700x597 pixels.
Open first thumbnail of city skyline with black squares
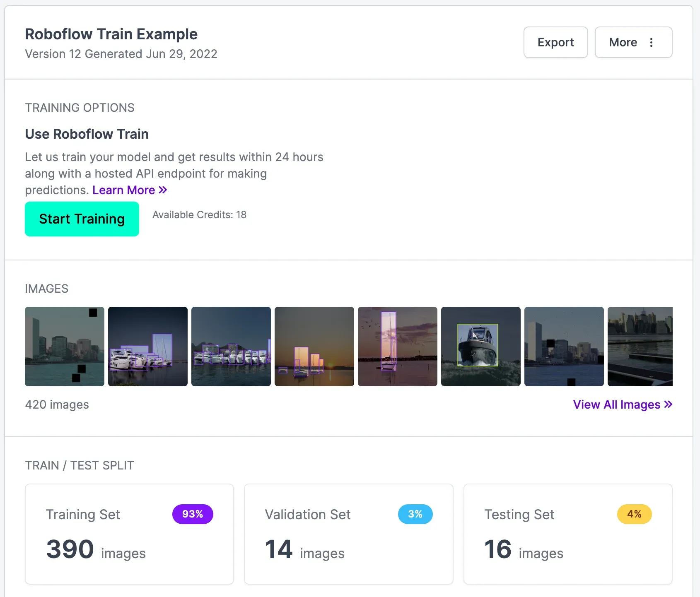click(65, 347)
